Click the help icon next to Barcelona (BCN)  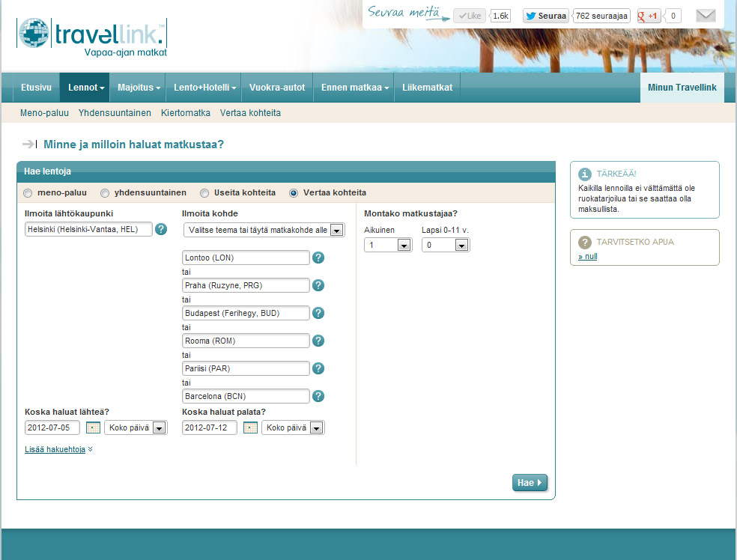318,396
